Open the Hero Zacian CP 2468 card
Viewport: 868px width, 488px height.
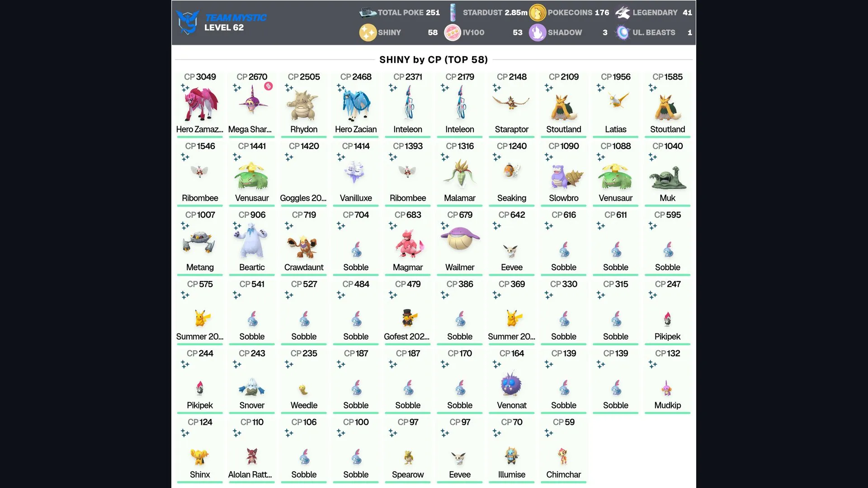(x=356, y=104)
